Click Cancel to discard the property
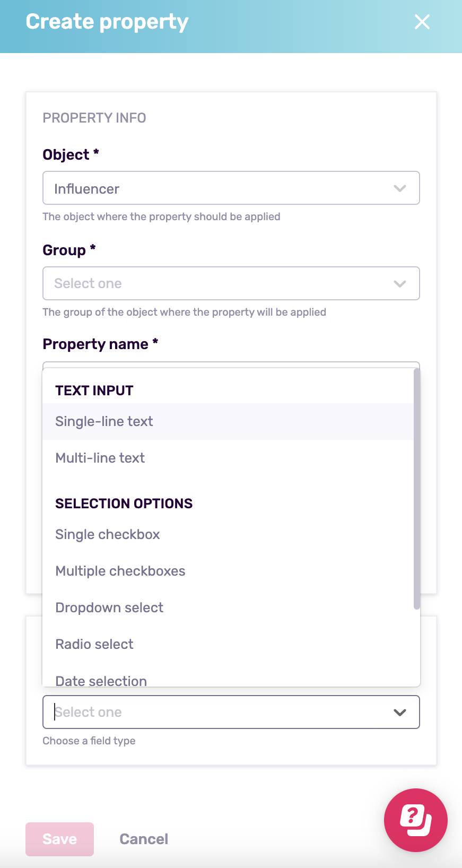Screen dimensions: 462x868 (144, 839)
